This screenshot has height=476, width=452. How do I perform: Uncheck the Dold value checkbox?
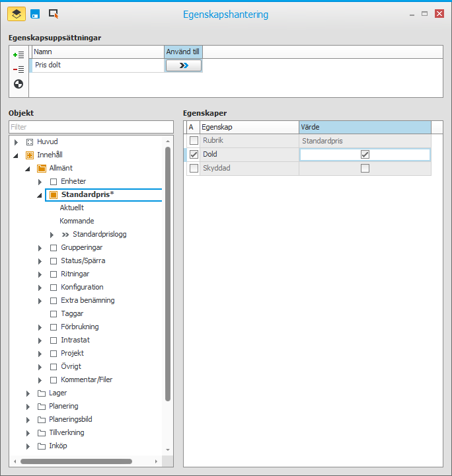(x=365, y=154)
